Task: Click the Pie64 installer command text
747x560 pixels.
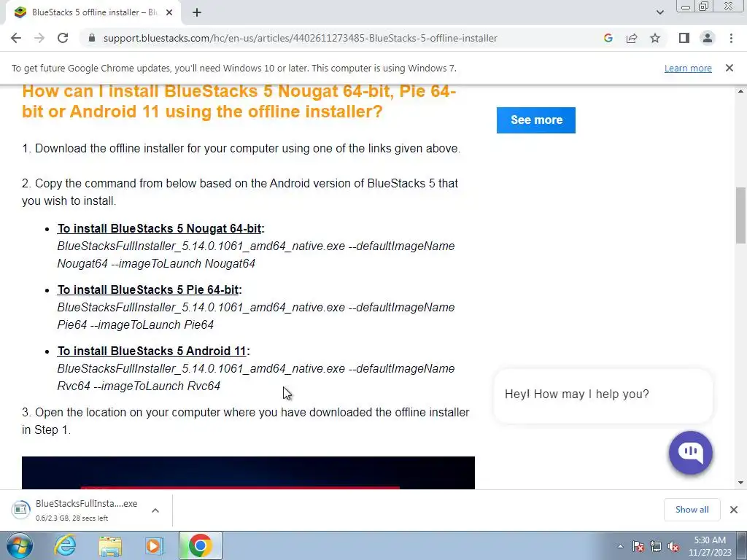Action: coord(256,316)
